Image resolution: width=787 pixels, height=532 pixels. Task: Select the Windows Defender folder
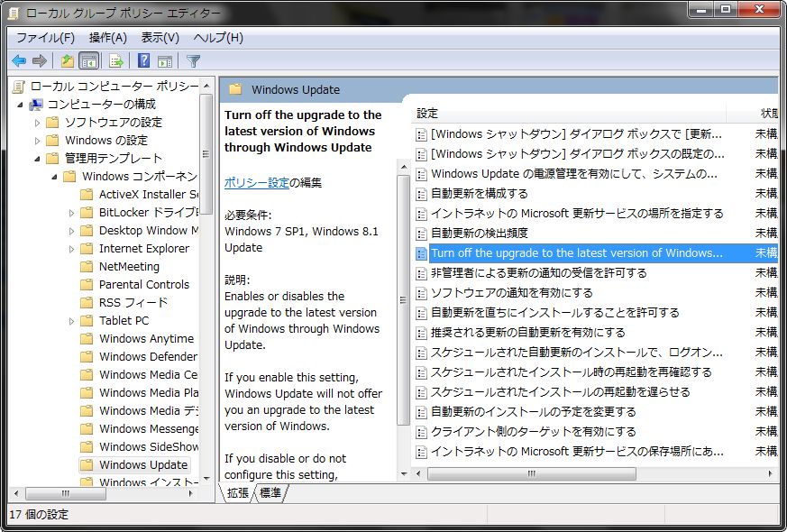(148, 357)
